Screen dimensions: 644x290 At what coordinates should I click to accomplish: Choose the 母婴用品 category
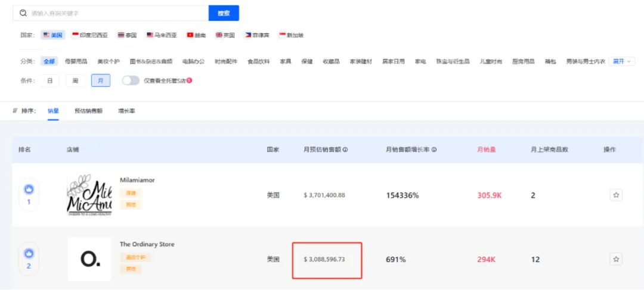(x=76, y=61)
